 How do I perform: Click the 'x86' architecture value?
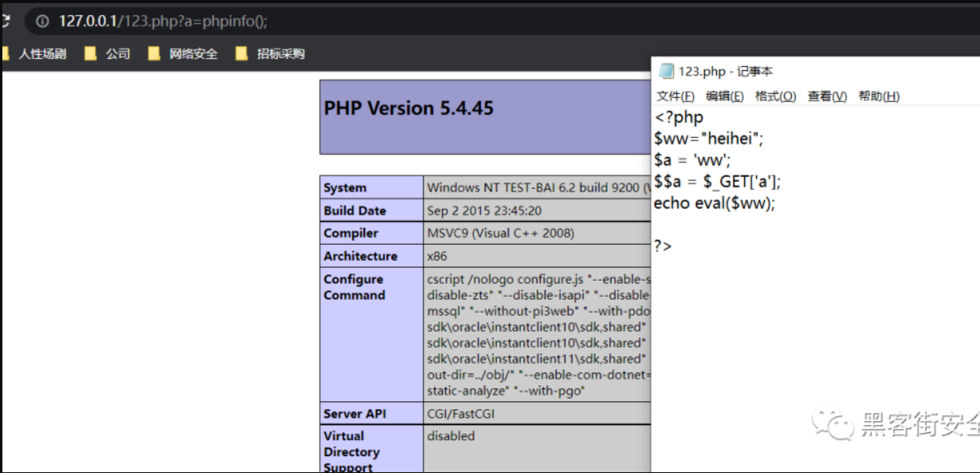point(437,256)
